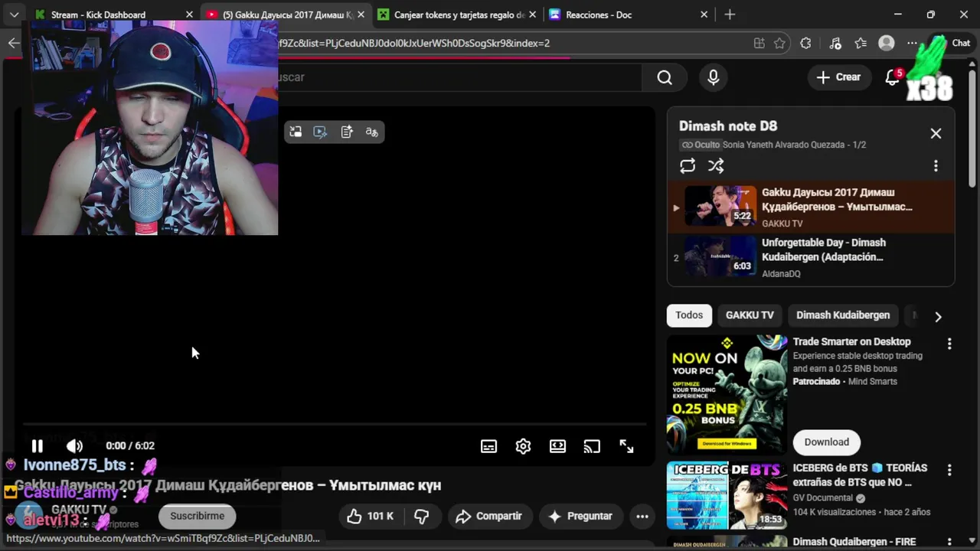Start voice search with the microphone
The image size is (980, 551).
tap(714, 77)
